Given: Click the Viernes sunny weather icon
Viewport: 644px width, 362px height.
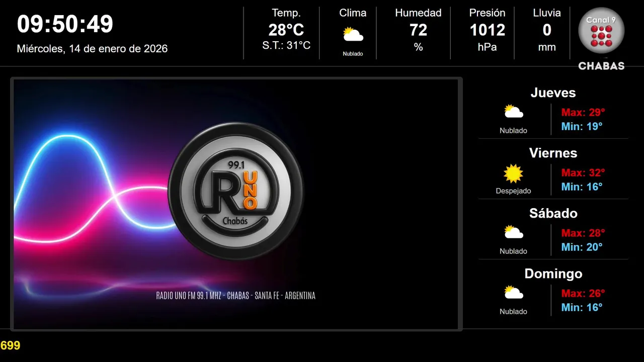Looking at the screenshot, I should click(x=513, y=173).
